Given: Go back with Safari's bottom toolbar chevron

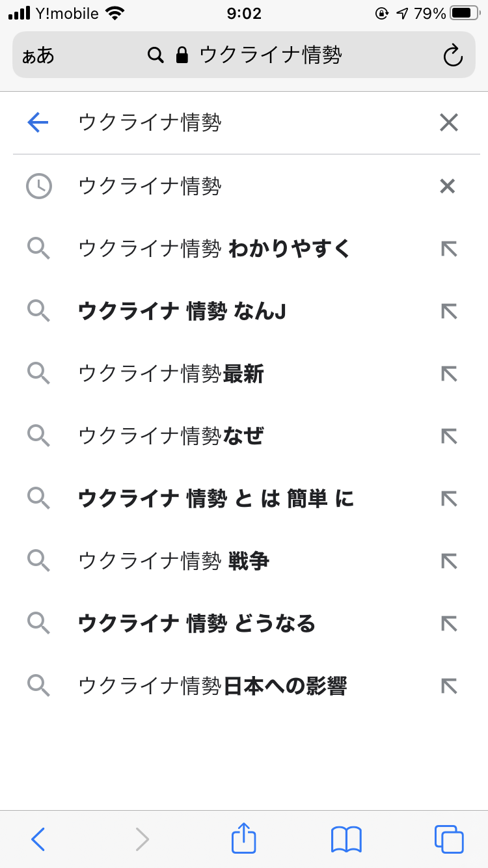Looking at the screenshot, I should click(38, 839).
